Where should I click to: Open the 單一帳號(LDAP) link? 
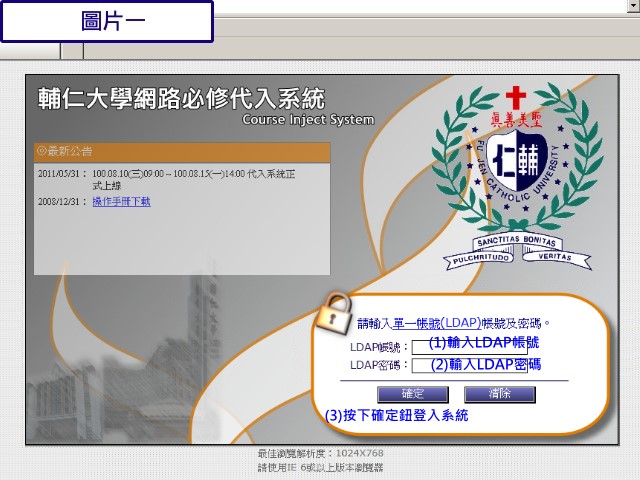click(x=437, y=324)
